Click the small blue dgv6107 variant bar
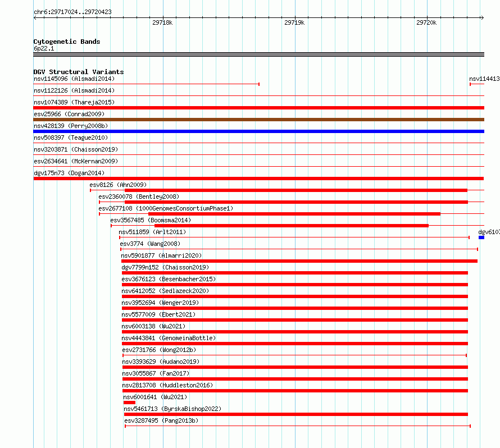Viewport: 500px width, 448px height. click(481, 237)
